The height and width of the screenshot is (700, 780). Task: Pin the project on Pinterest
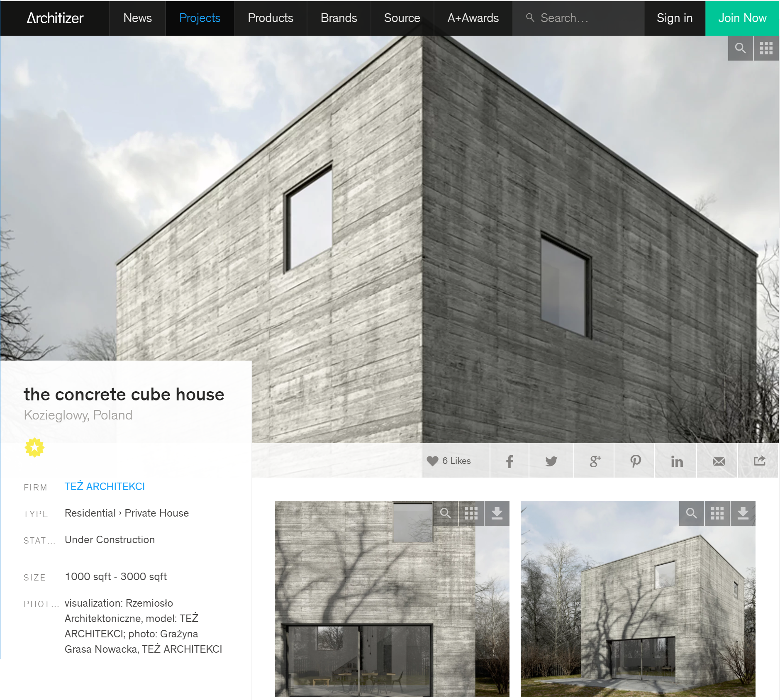tap(635, 461)
